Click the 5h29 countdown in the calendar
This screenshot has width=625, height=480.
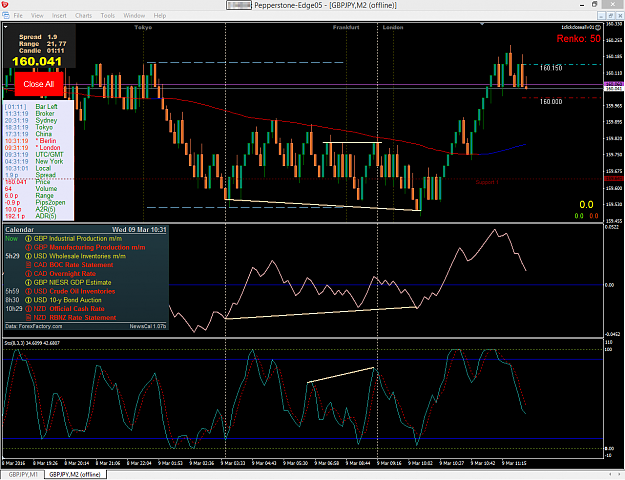tap(12, 256)
